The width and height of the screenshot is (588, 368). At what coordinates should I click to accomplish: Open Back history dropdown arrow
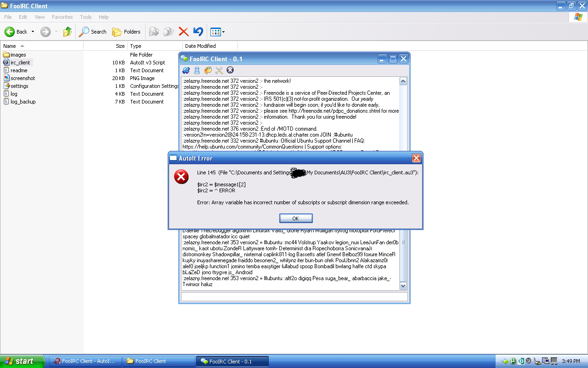(x=33, y=32)
